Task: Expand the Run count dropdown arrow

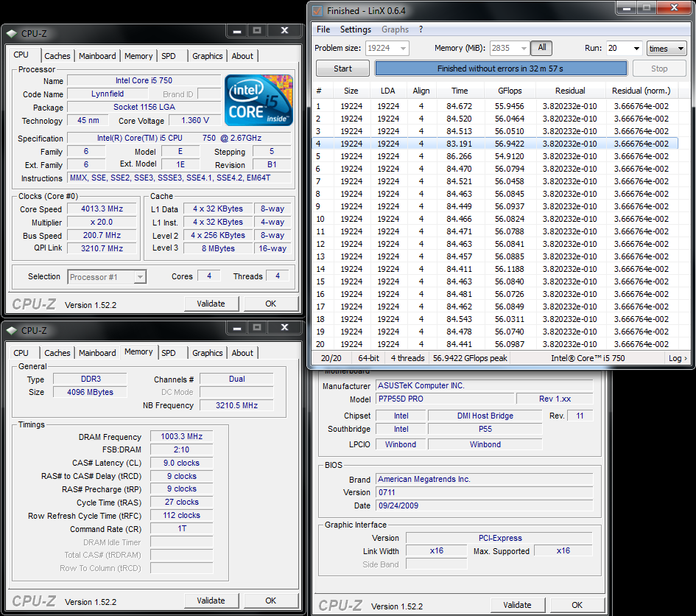Action: [x=636, y=48]
